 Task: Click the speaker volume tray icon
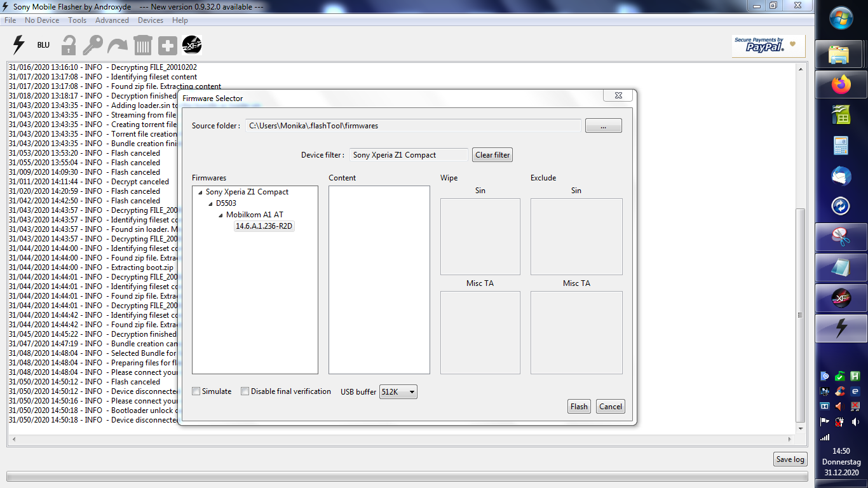pyautogui.click(x=855, y=421)
